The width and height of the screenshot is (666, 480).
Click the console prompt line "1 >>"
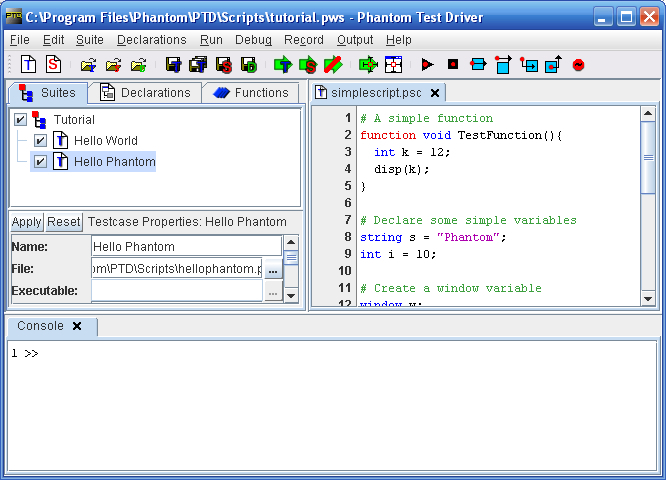coord(25,353)
